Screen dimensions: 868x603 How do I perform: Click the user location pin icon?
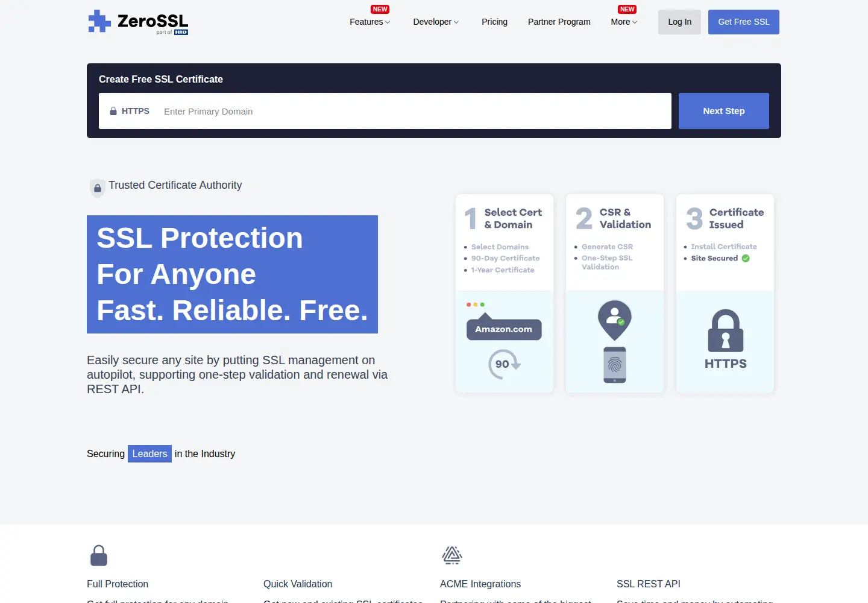click(x=615, y=320)
